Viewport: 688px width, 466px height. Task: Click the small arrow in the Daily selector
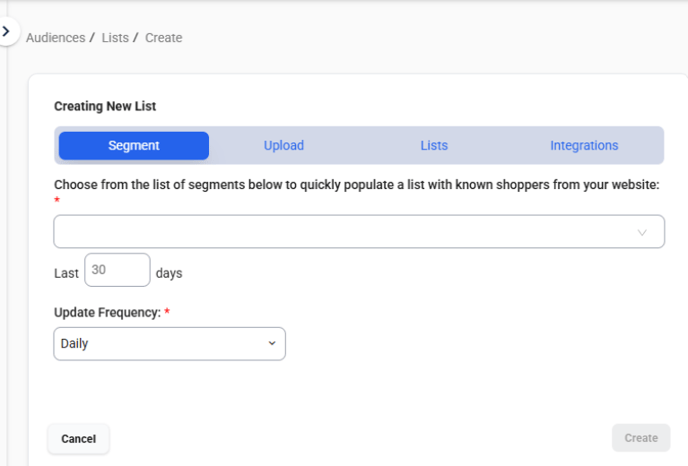click(x=272, y=343)
